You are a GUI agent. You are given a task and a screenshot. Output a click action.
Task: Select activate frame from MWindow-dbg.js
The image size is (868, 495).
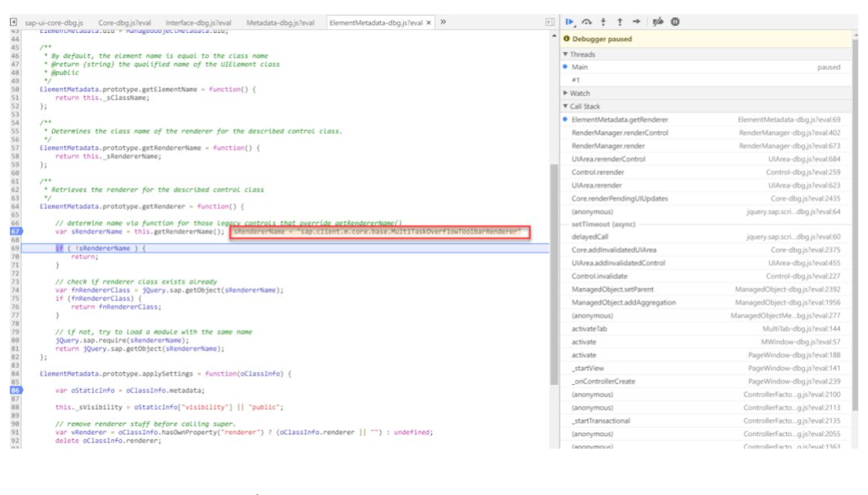[706, 343]
